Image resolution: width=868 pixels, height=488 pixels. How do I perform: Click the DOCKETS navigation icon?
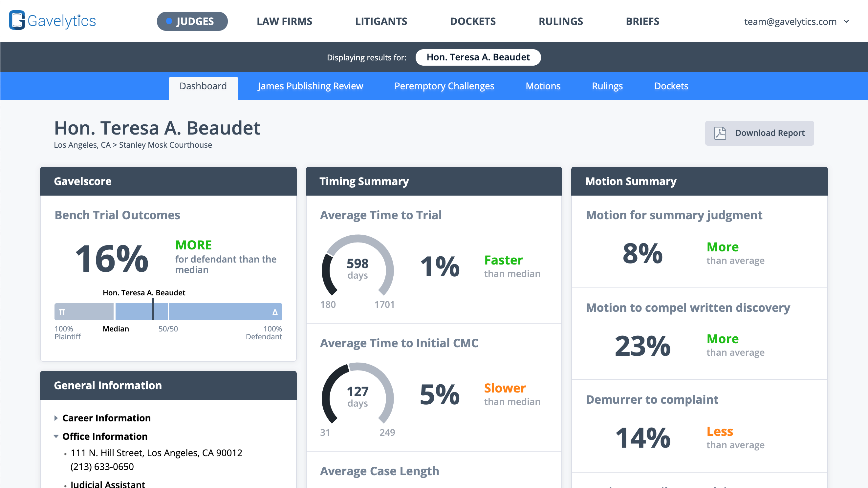click(x=473, y=21)
